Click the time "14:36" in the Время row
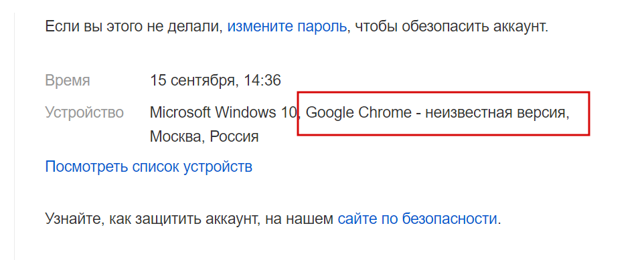This screenshot has width=644, height=260. pos(262,80)
